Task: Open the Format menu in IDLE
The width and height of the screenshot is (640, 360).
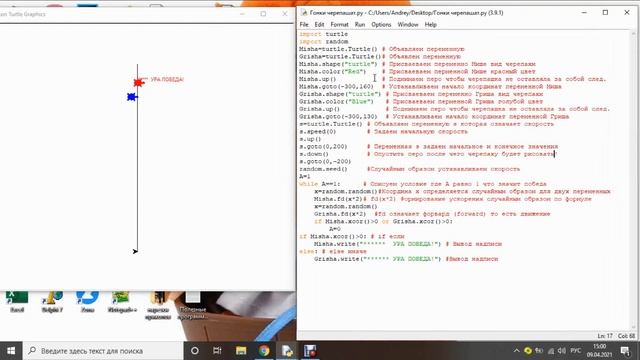Action: click(339, 24)
